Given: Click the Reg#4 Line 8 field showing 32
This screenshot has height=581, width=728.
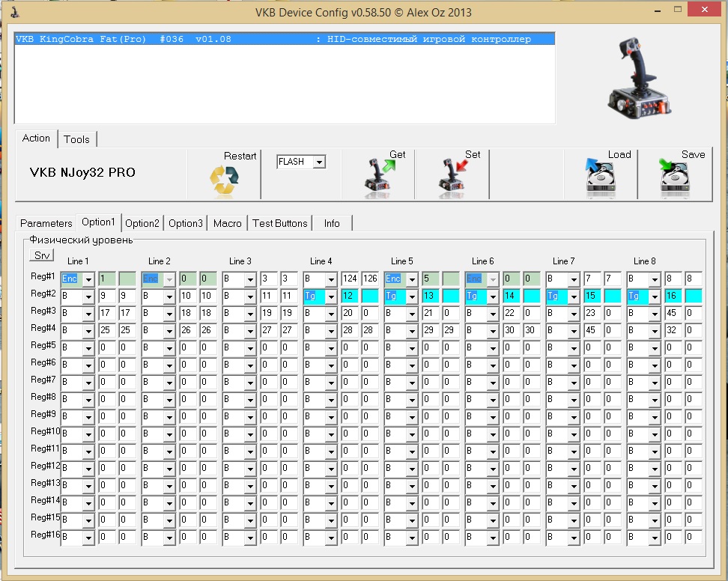Looking at the screenshot, I should 673,330.
